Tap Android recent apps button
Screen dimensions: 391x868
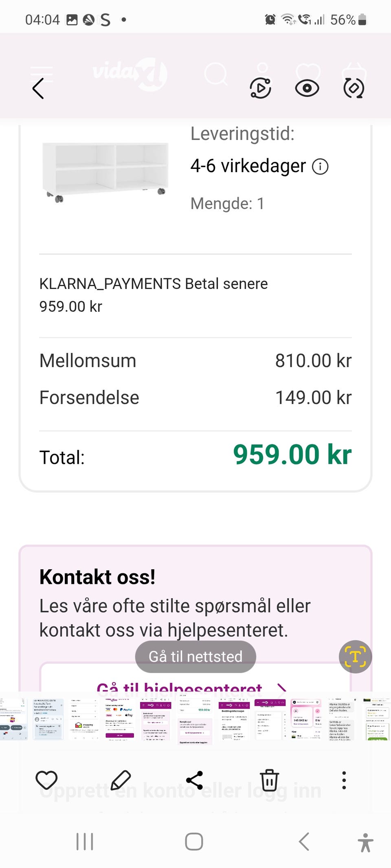(85, 841)
